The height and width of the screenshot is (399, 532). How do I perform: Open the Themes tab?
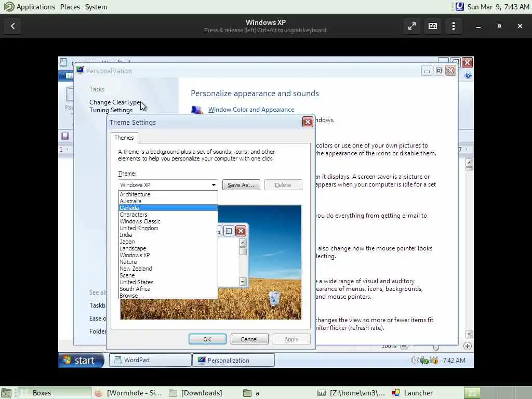pyautogui.click(x=124, y=138)
